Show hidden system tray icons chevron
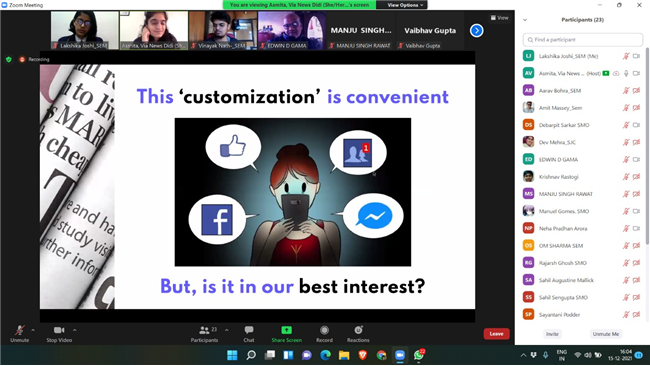The width and height of the screenshot is (650, 366). [523, 355]
